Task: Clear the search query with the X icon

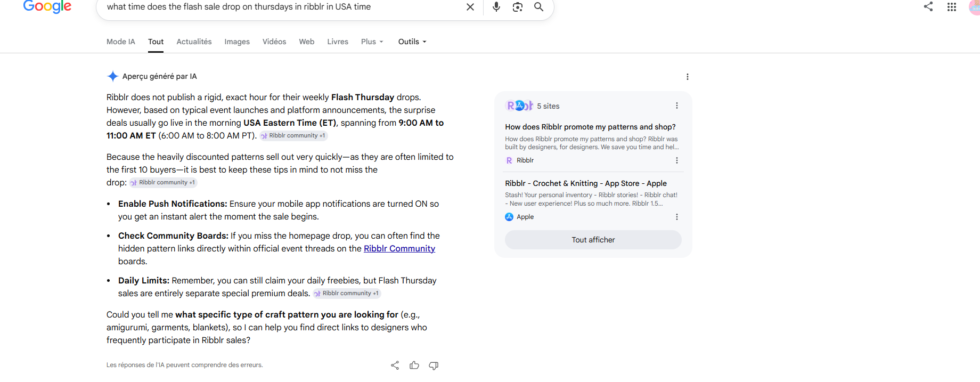Action: (x=470, y=7)
